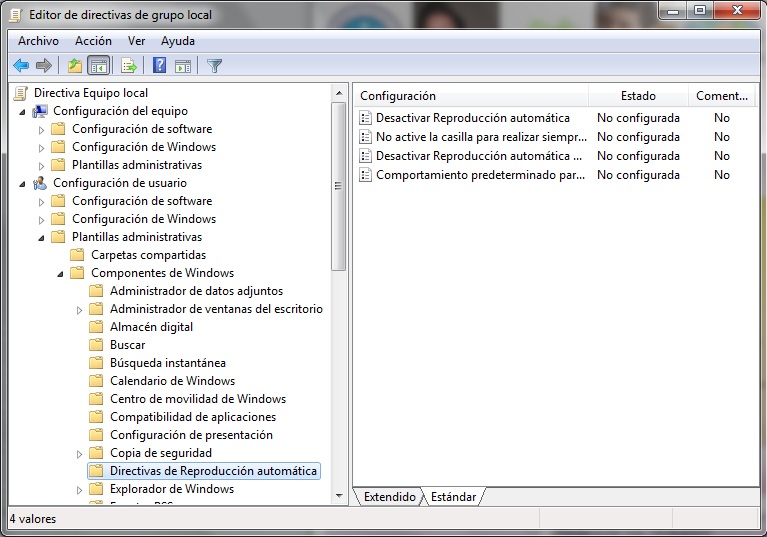Click the Forward arrow toolbar icon
The image size is (767, 537).
click(44, 65)
